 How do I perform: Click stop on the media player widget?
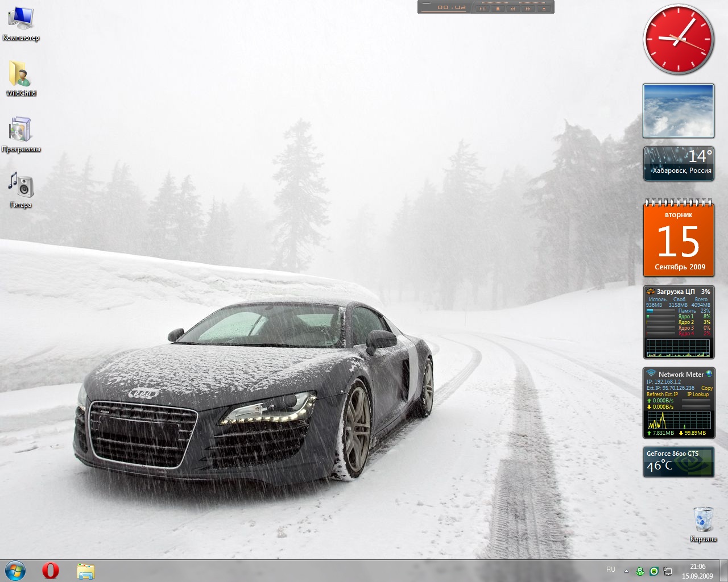pos(498,9)
